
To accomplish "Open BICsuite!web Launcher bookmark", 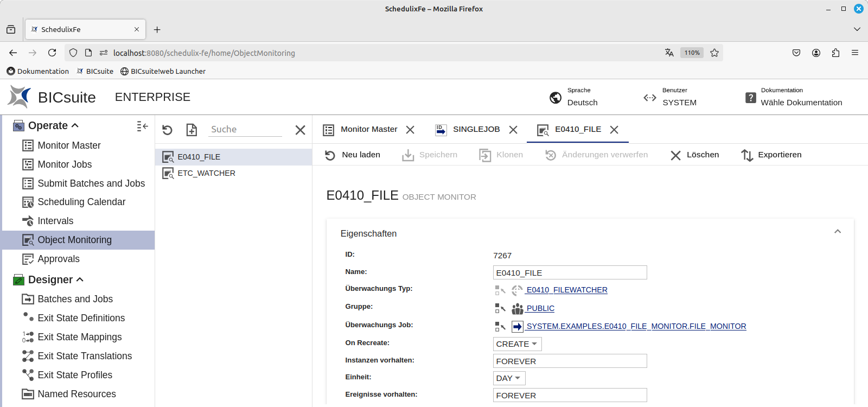I will click(163, 71).
